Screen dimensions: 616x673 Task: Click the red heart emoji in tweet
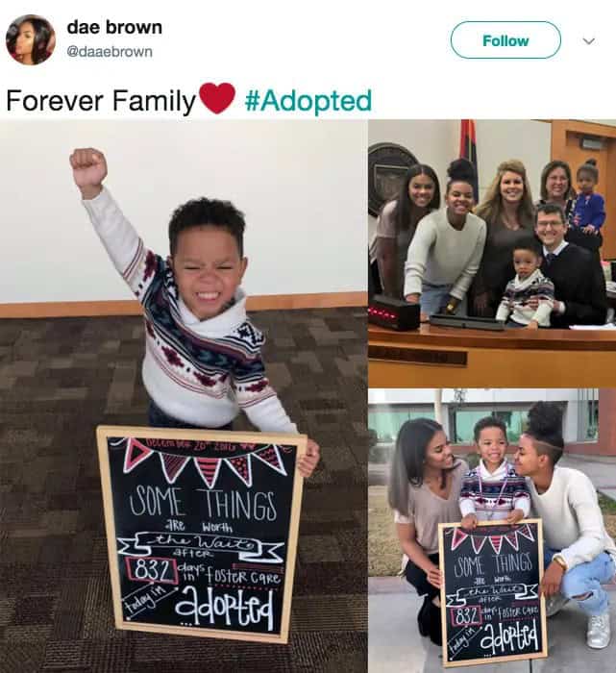coord(217,98)
